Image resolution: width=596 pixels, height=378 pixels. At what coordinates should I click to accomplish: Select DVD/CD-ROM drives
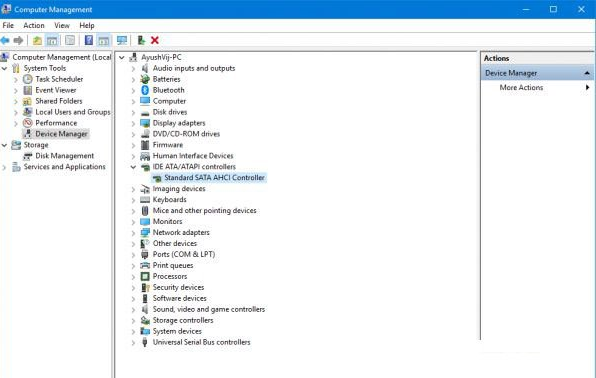[x=186, y=134]
